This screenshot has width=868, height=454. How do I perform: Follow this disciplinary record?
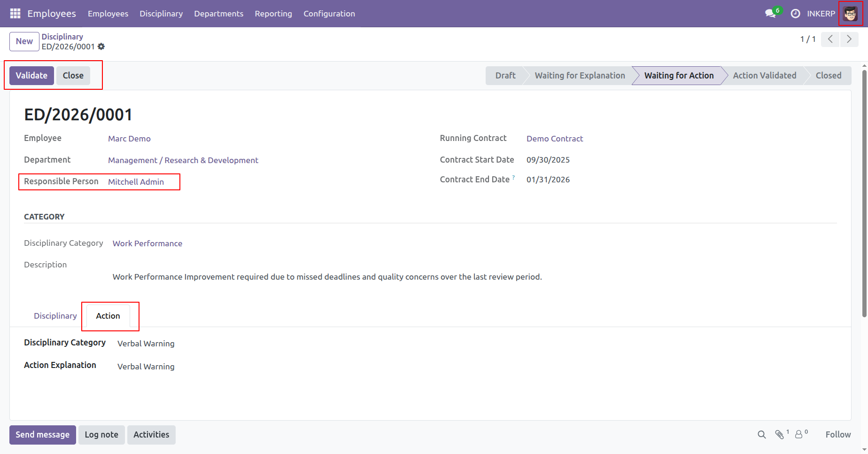pos(838,435)
